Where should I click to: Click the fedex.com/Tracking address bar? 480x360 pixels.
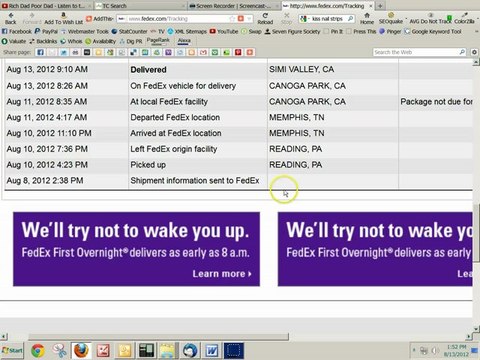178,19
